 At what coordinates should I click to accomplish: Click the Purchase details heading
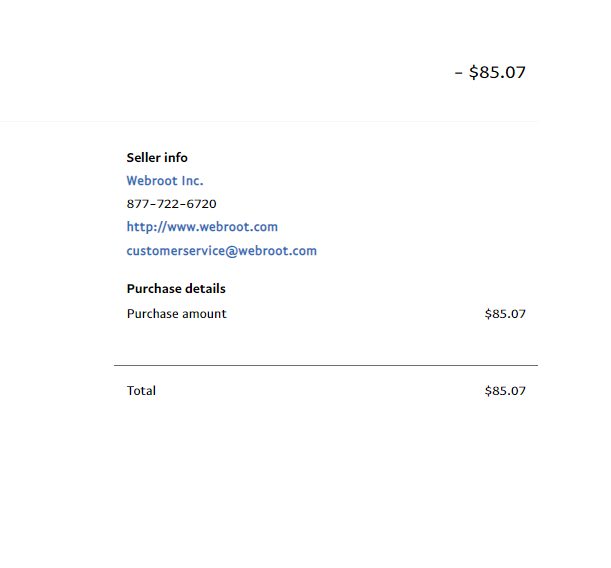[x=176, y=289]
